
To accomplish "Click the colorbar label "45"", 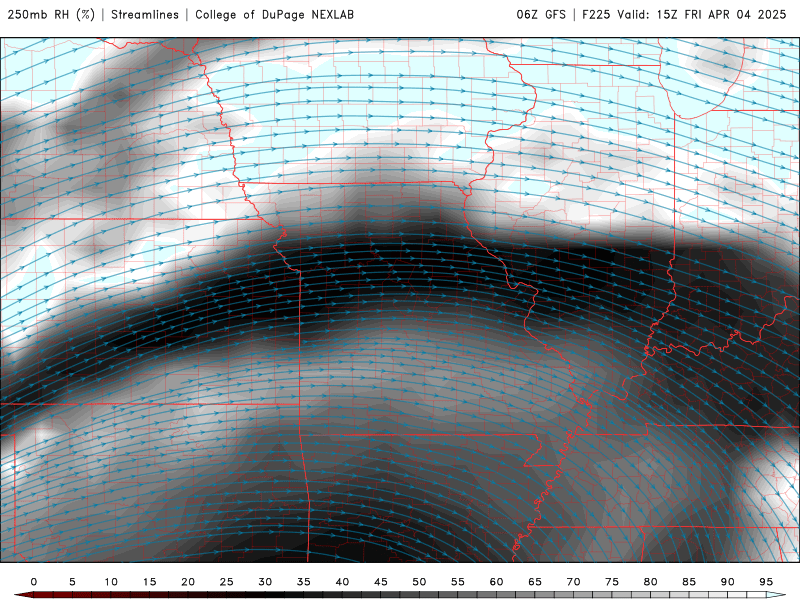I will (381, 582).
